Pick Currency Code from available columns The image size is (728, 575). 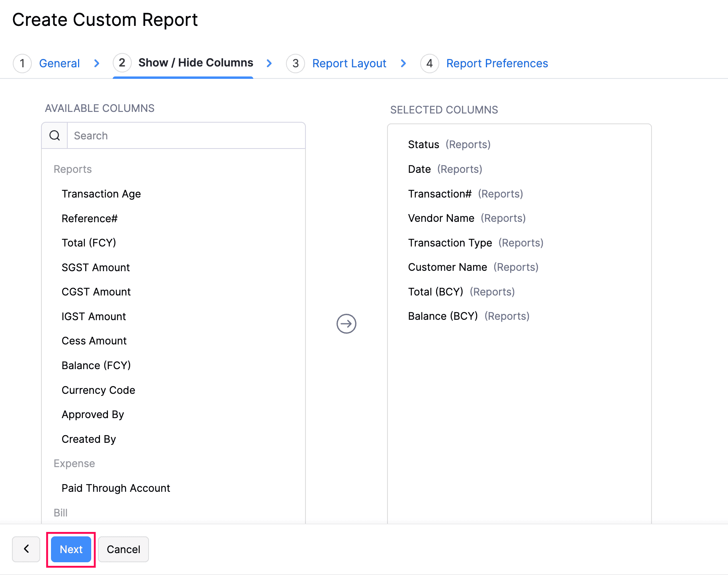point(98,390)
